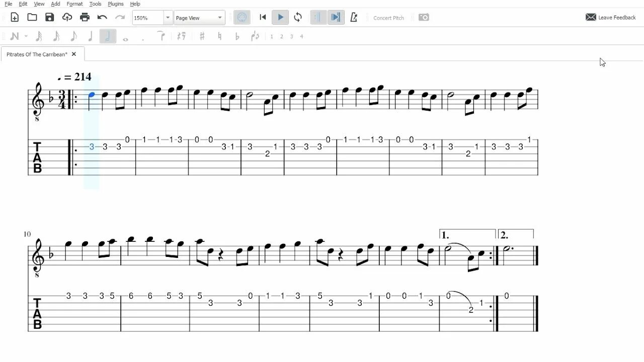Open the Format menu
The image size is (644, 362).
[x=74, y=4]
